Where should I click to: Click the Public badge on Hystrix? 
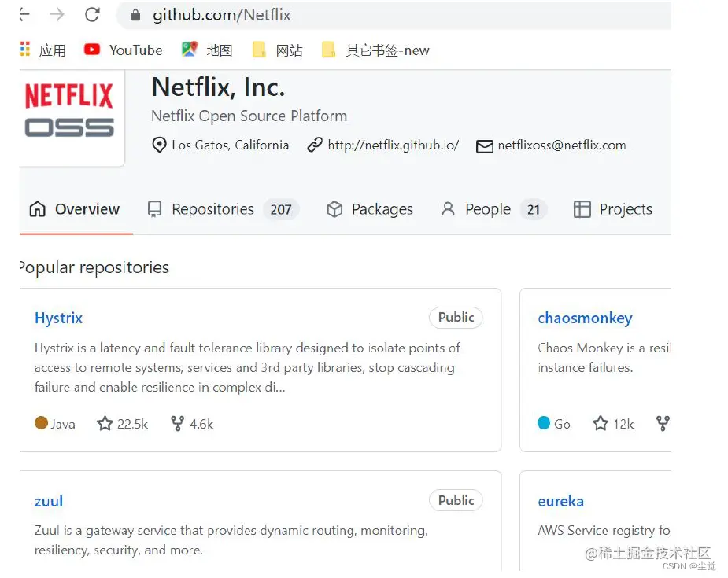(456, 317)
